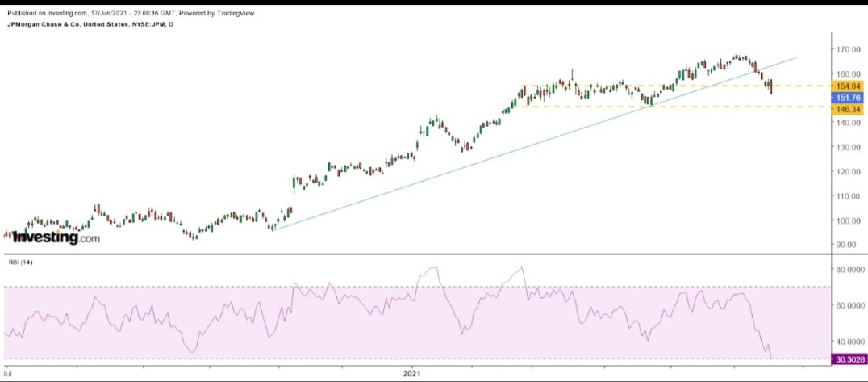Click the 140.00 price axis label
Screen dimensions: 868x382
[x=849, y=123]
